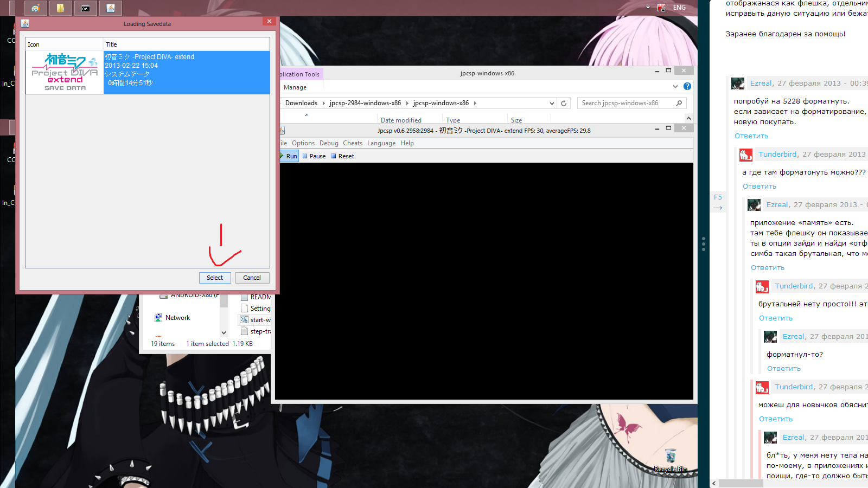The width and height of the screenshot is (868, 488).
Task: Open the Java application taskbar icon
Action: [111, 8]
